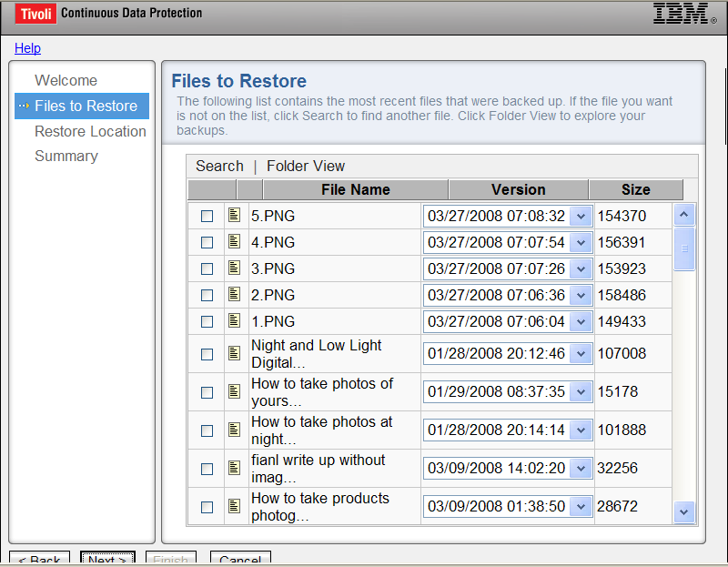This screenshot has height=567, width=728.
Task: Click the file icon next to 3.PNG
Action: tap(235, 268)
